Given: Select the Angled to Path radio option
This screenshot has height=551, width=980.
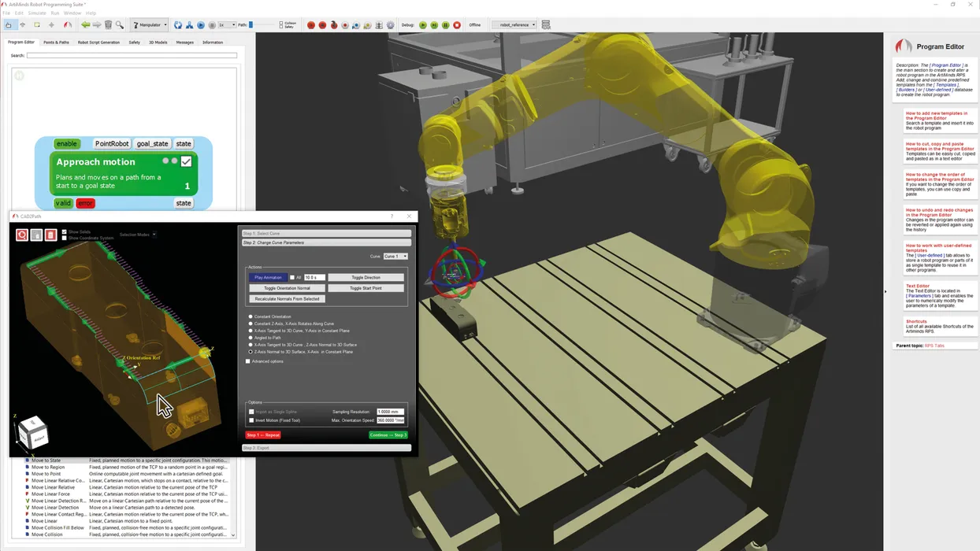Looking at the screenshot, I should click(251, 338).
